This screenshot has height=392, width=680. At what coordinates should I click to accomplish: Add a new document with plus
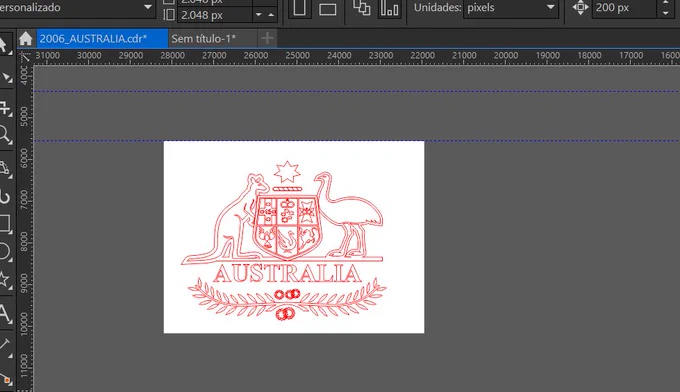point(267,38)
